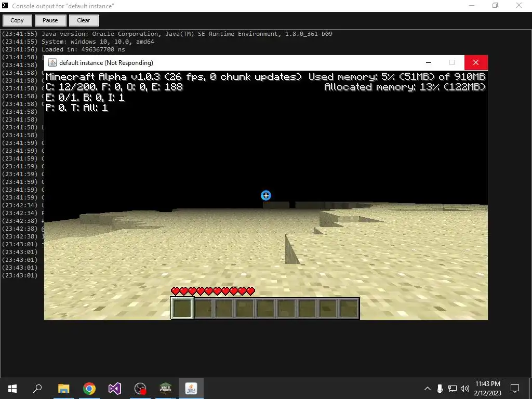Pause the console output
The width and height of the screenshot is (532, 399).
(x=50, y=20)
